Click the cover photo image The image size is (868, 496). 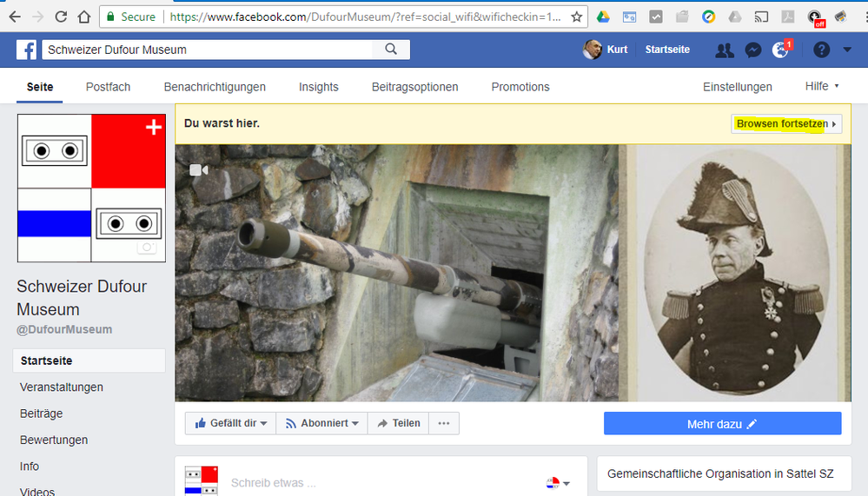point(514,273)
